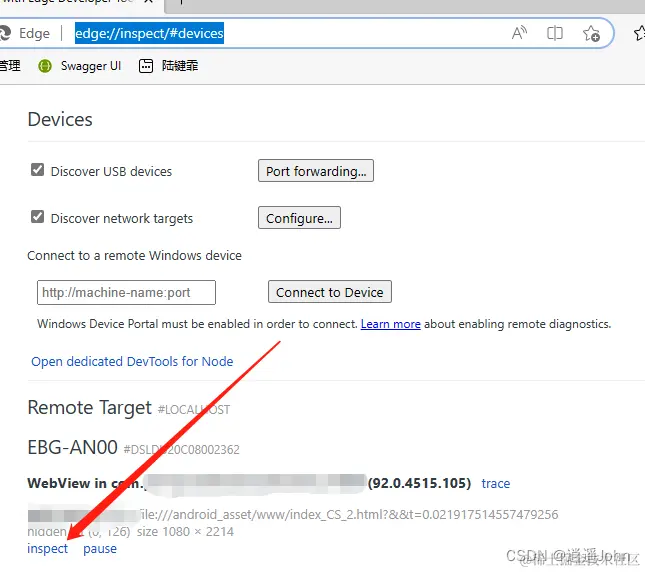Click the edge://inspect/#devices address field
This screenshot has width=645, height=572.
click(x=149, y=33)
